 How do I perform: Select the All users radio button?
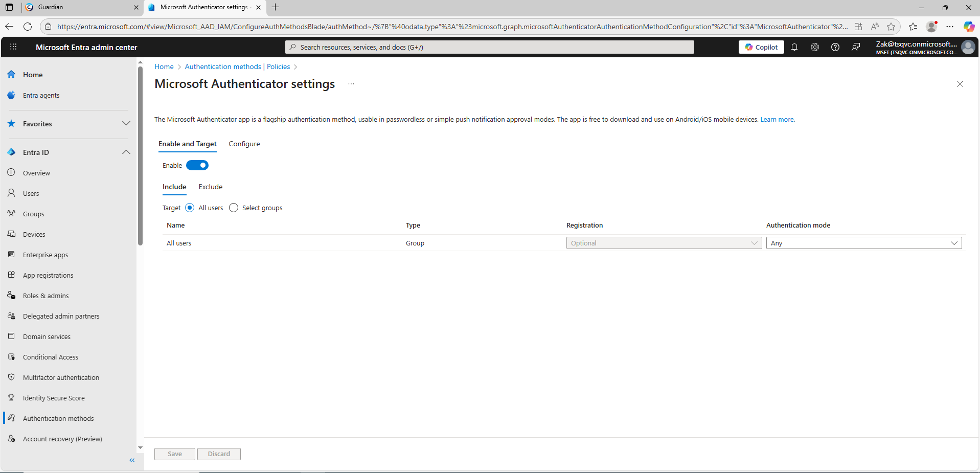click(190, 208)
